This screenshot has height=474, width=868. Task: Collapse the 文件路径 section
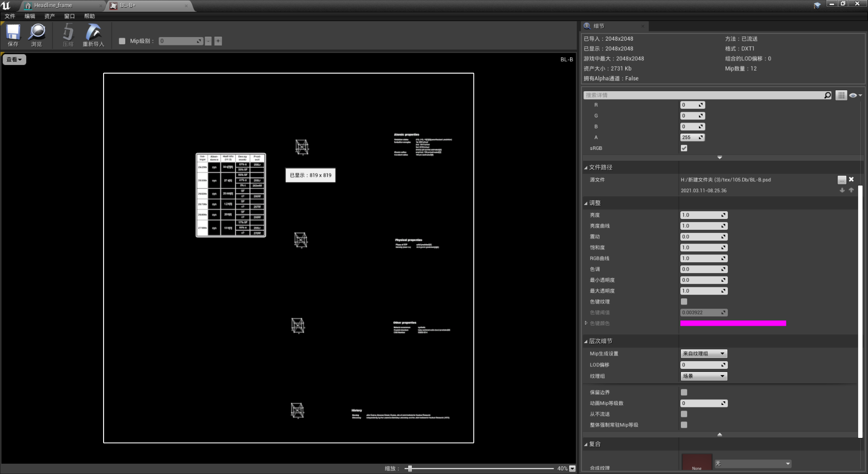[586, 168]
